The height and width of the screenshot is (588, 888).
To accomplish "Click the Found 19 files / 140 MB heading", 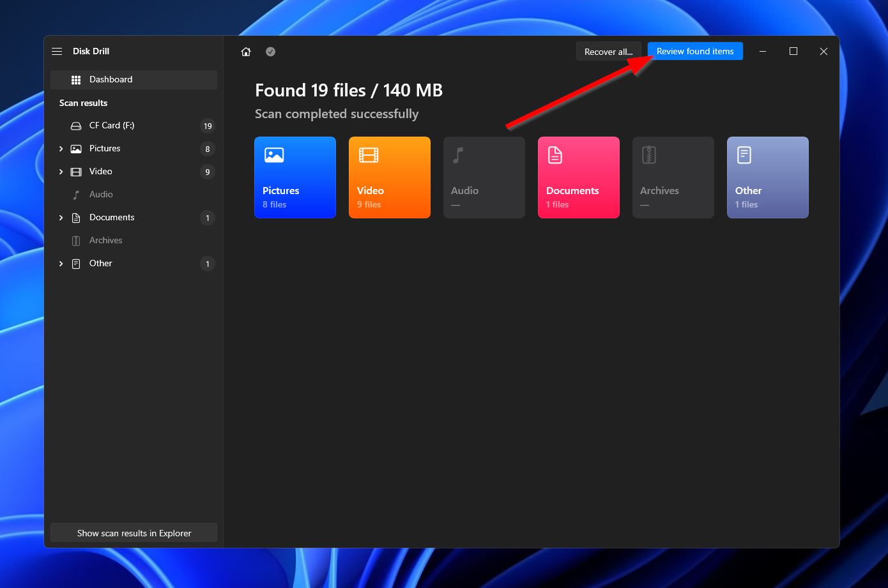I will (349, 90).
